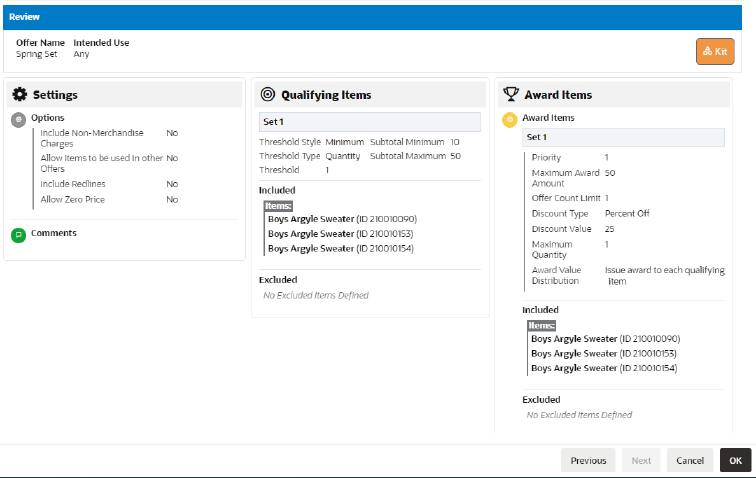The width and height of the screenshot is (756, 478).
Task: Click the Qualifying Items target icon
Action: 268,94
